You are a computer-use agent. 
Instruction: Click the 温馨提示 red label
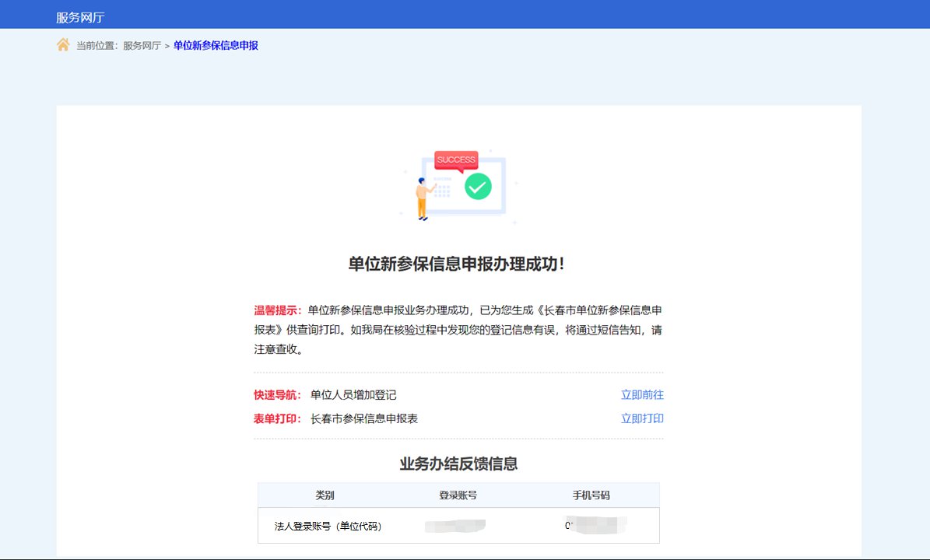point(278,310)
